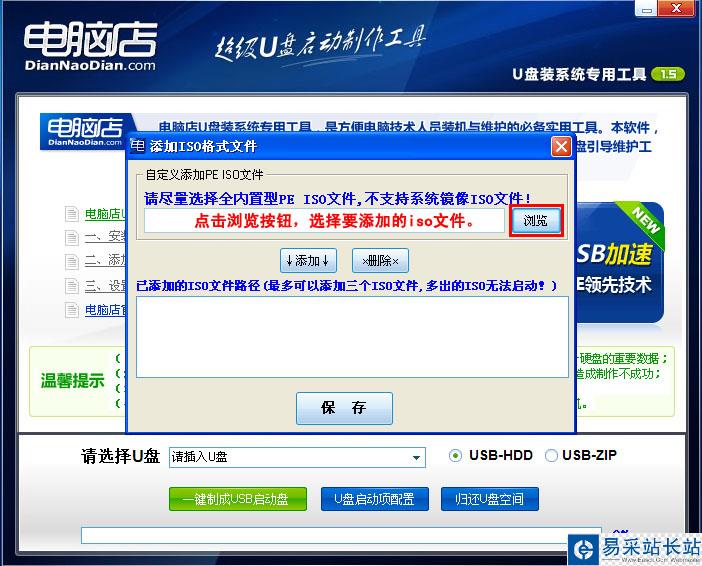Minimize the main 电脑店 window
The height and width of the screenshot is (566, 702).
647,9
